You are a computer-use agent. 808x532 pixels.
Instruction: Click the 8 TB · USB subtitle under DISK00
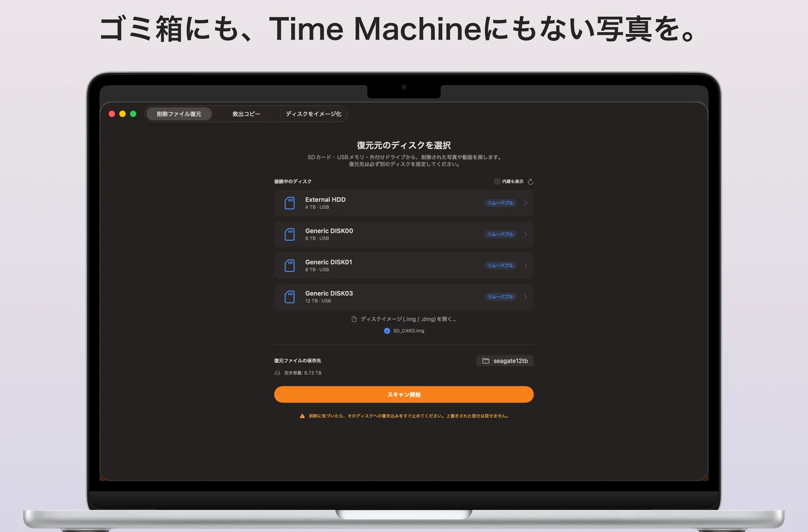(x=317, y=238)
